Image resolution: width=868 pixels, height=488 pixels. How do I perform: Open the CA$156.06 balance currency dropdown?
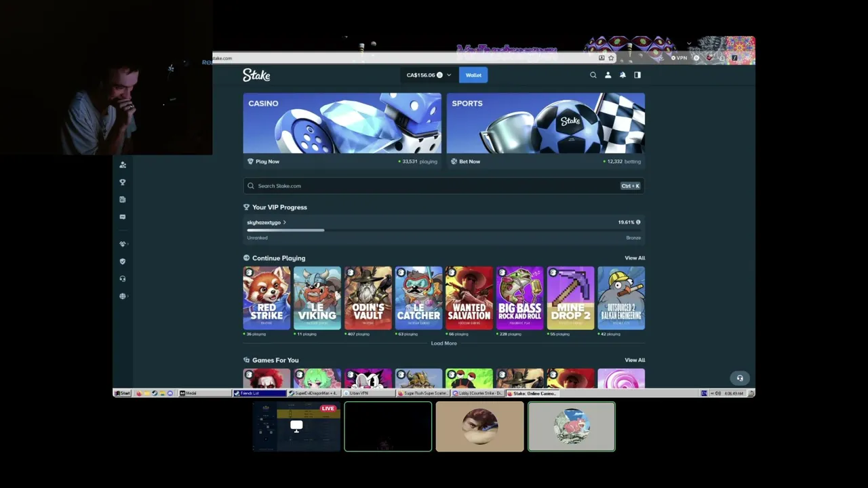pyautogui.click(x=429, y=75)
